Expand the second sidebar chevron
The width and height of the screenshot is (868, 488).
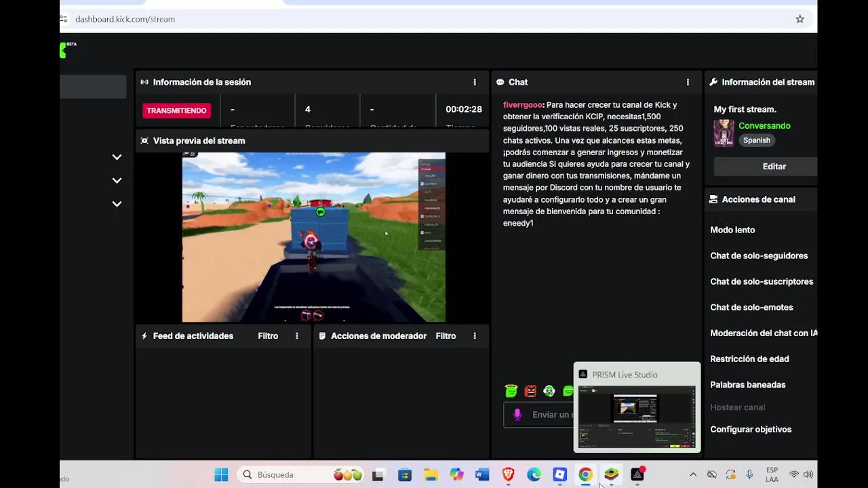tap(117, 180)
